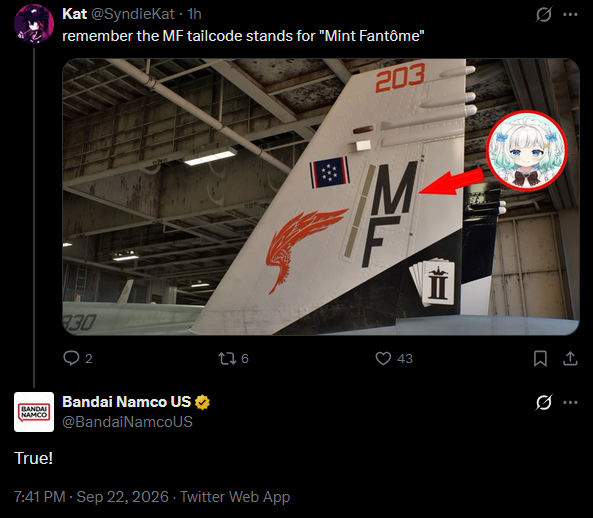Open the @SyndieKat handle link
This screenshot has width=593, height=518.
pyautogui.click(x=133, y=14)
